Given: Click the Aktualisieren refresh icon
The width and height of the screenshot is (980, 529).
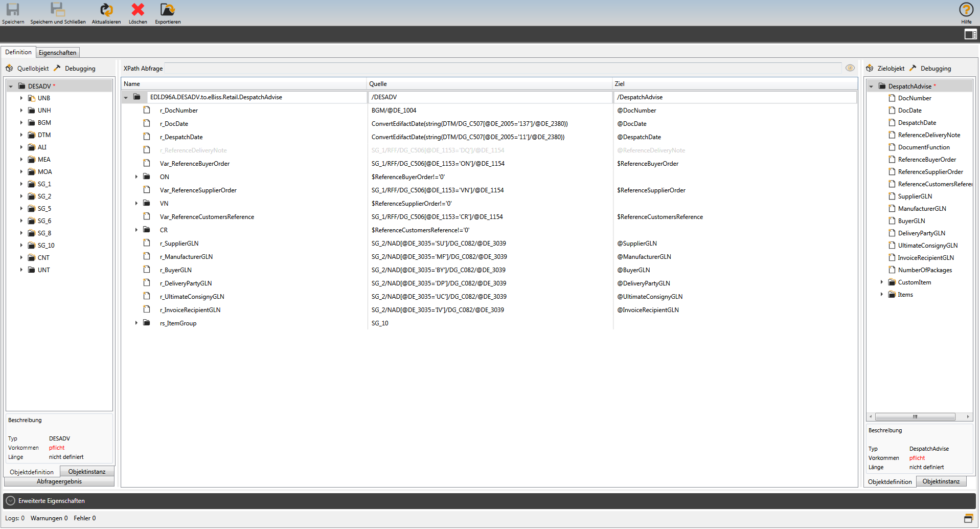Looking at the screenshot, I should (106, 10).
